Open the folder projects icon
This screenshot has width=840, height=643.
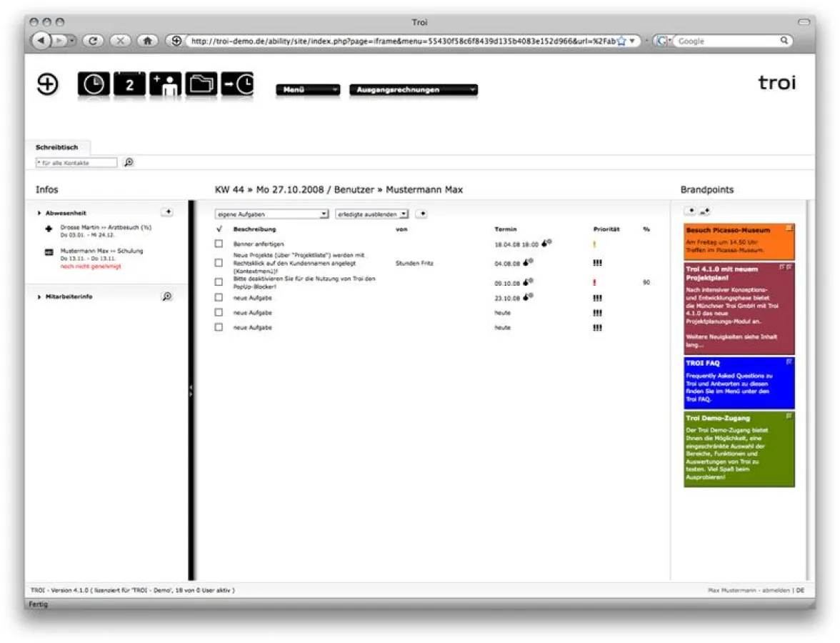(x=201, y=84)
